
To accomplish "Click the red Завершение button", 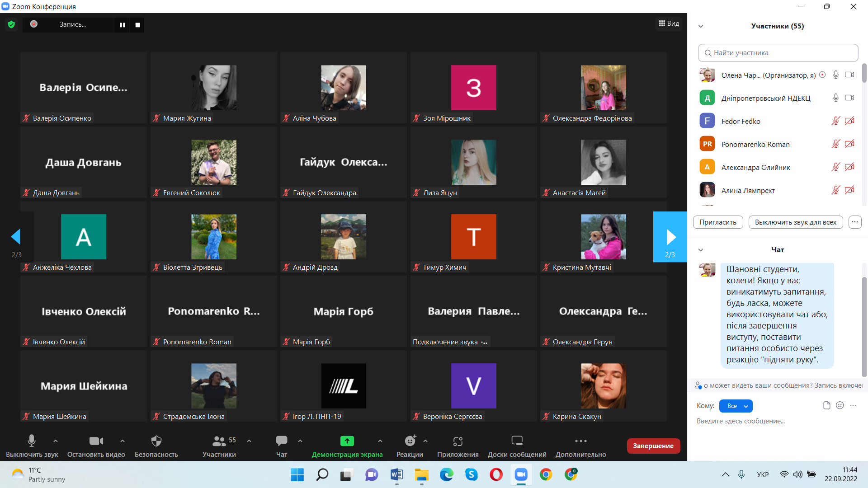I will [x=653, y=446].
